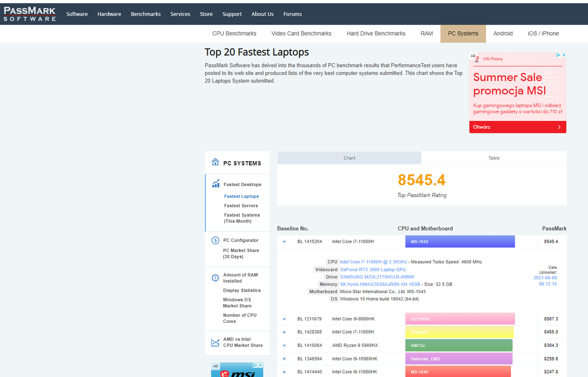Viewport: 588px width, 377px height.
Task: Click the PassMark Software logo
Action: point(30,14)
